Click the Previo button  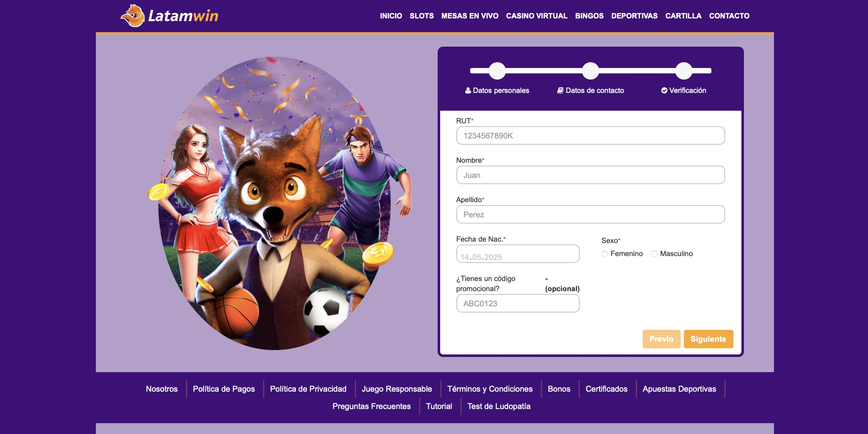pos(661,339)
